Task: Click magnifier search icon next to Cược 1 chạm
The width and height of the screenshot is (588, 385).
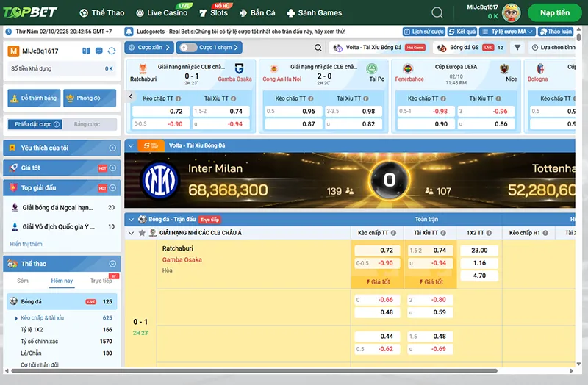Action: coord(318,48)
